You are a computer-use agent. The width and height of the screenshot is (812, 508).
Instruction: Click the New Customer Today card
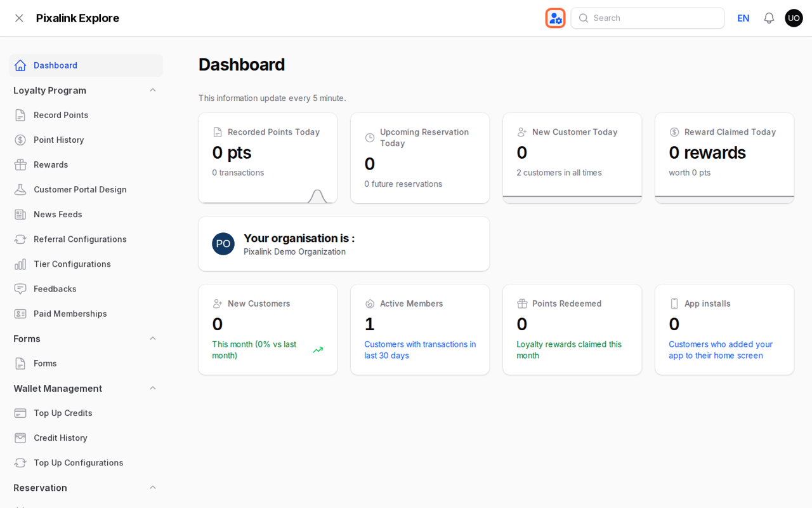pos(572,158)
